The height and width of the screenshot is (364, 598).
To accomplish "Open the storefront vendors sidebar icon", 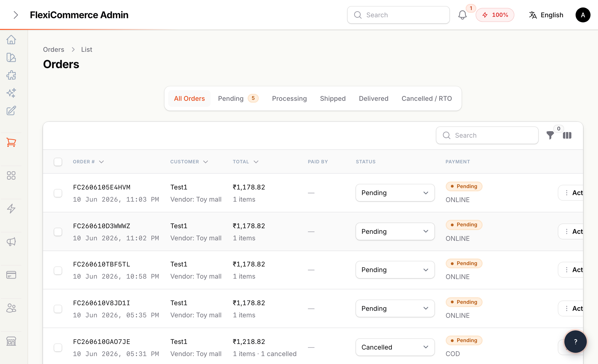I will [x=11, y=341].
